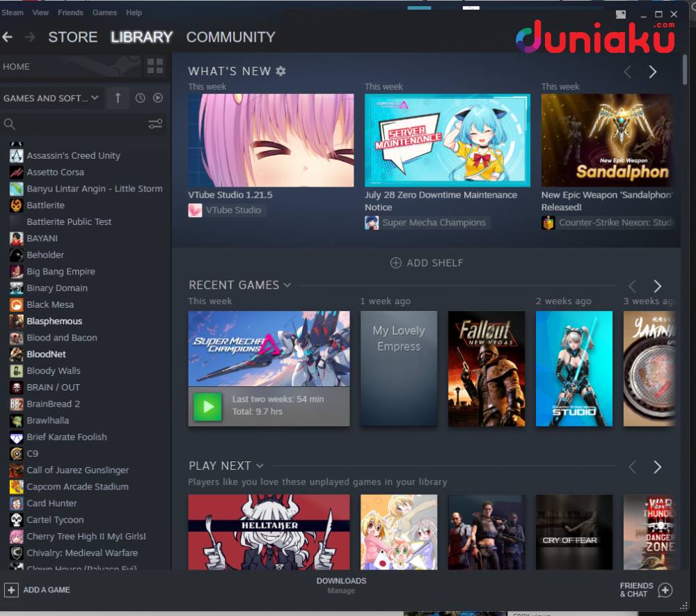
Task: Open Friends & Chat plus icon
Action: point(665,590)
